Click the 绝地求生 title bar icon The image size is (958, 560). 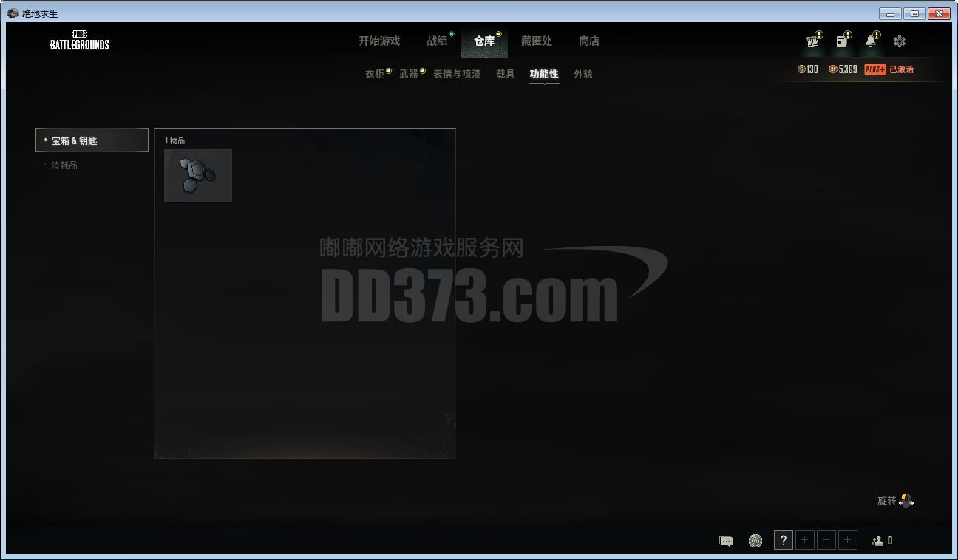click(x=13, y=13)
